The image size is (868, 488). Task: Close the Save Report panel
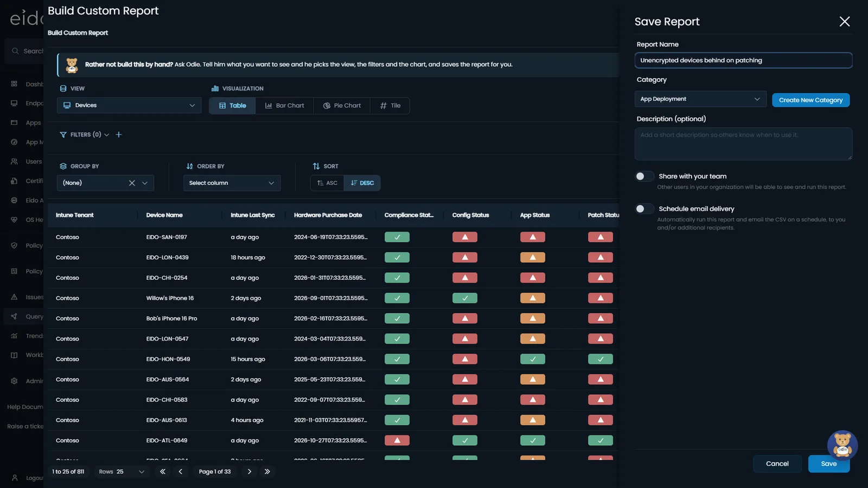(845, 22)
